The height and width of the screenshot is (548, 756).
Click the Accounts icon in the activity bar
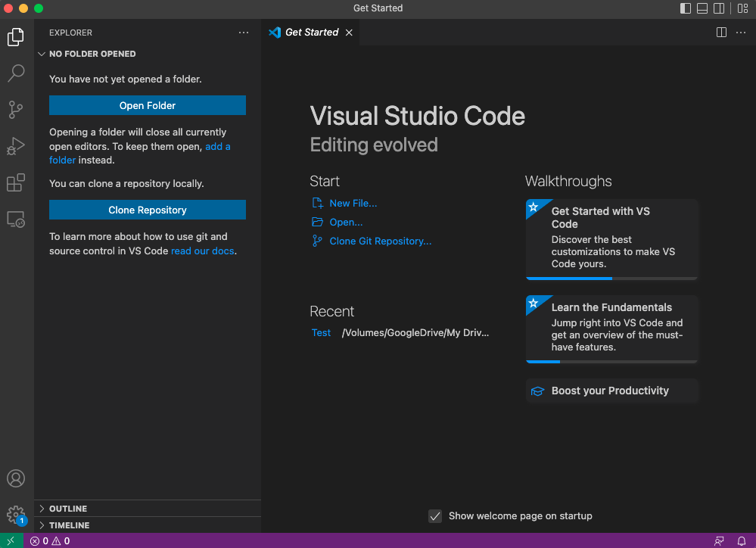click(15, 478)
